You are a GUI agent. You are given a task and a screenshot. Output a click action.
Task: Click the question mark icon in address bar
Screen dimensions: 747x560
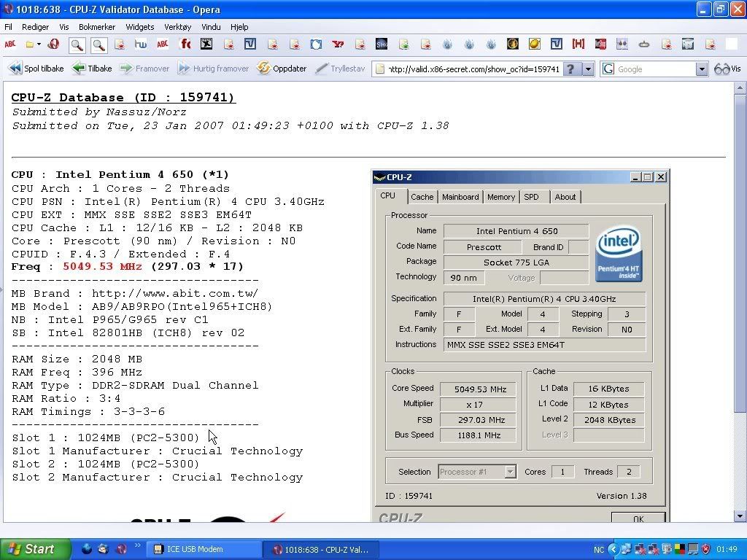pos(570,69)
